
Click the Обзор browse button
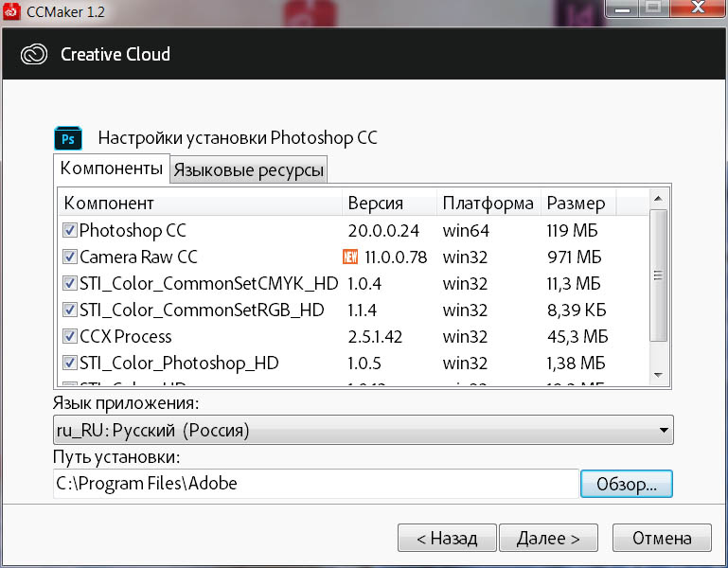click(x=626, y=484)
